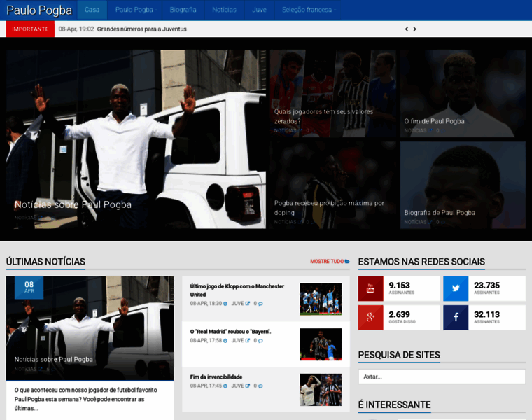Click the Facebook icon tile
The width and height of the screenshot is (532, 420).
(x=455, y=318)
